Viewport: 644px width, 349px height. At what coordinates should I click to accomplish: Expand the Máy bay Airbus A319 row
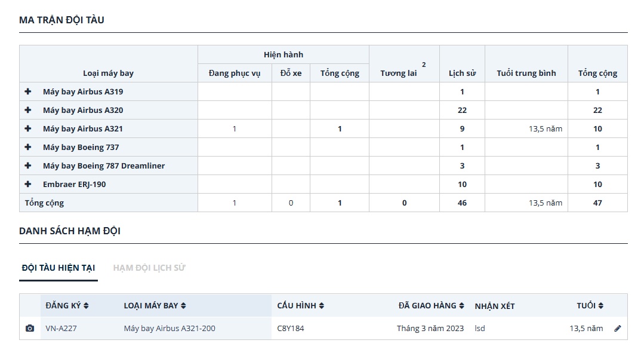pos(28,91)
